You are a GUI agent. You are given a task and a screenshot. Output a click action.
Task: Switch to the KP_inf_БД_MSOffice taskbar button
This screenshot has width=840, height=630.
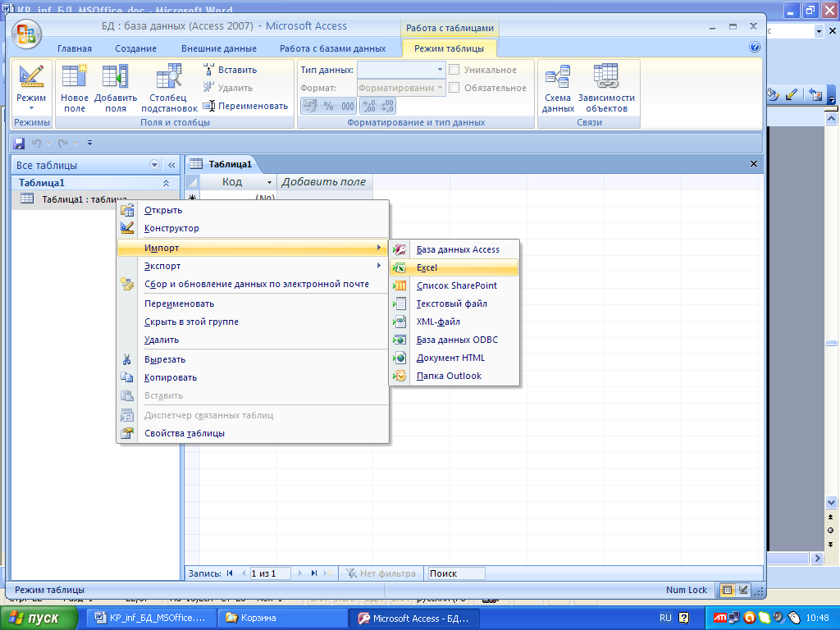tap(151, 619)
